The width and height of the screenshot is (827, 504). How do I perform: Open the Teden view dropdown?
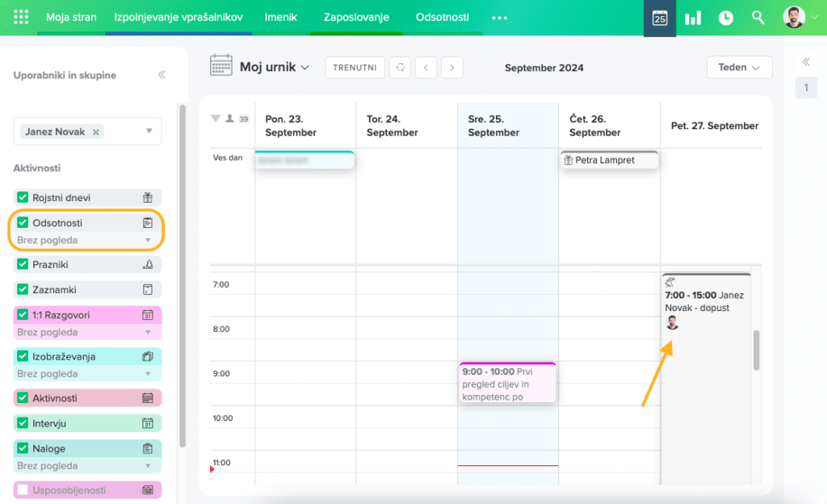coord(739,68)
